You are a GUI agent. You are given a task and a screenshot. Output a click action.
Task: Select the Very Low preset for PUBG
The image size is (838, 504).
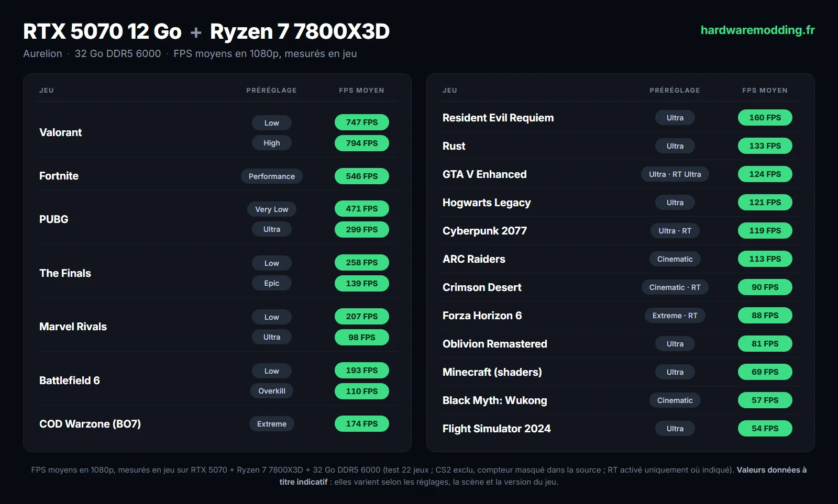tap(272, 209)
